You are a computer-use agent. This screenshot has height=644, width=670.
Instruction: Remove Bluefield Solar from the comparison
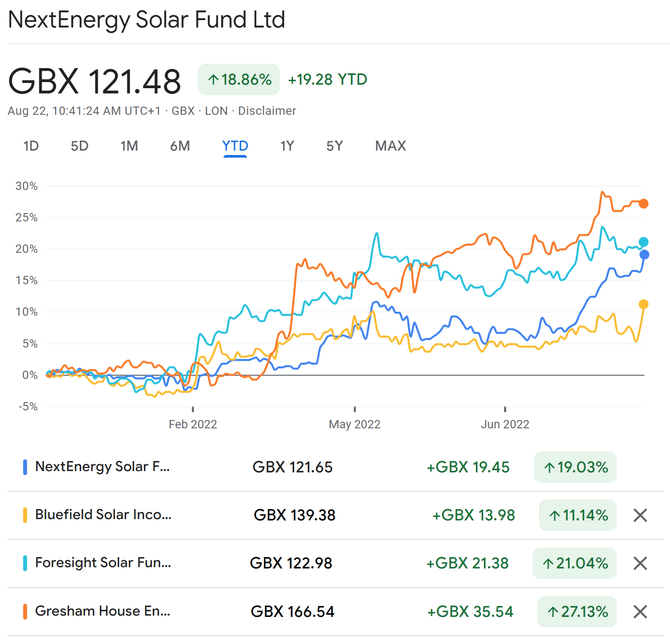coord(640,515)
